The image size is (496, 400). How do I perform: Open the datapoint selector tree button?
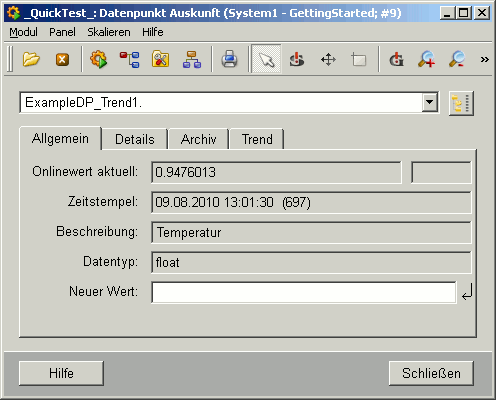point(461,103)
